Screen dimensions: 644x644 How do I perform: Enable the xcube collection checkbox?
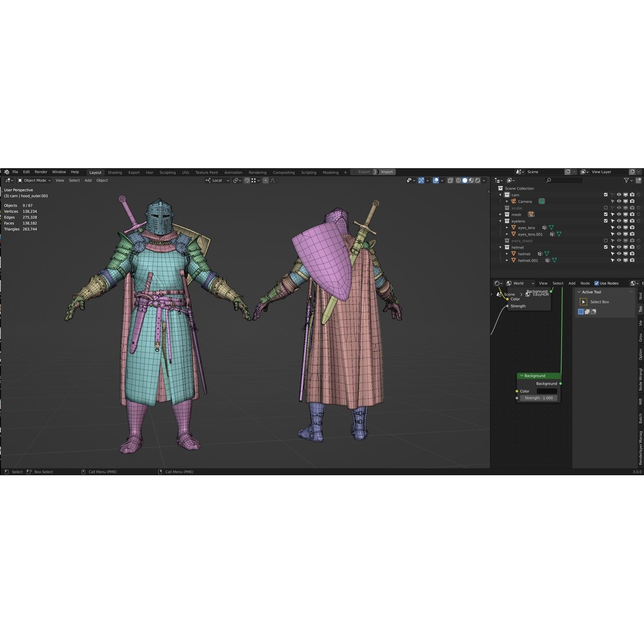(x=606, y=208)
